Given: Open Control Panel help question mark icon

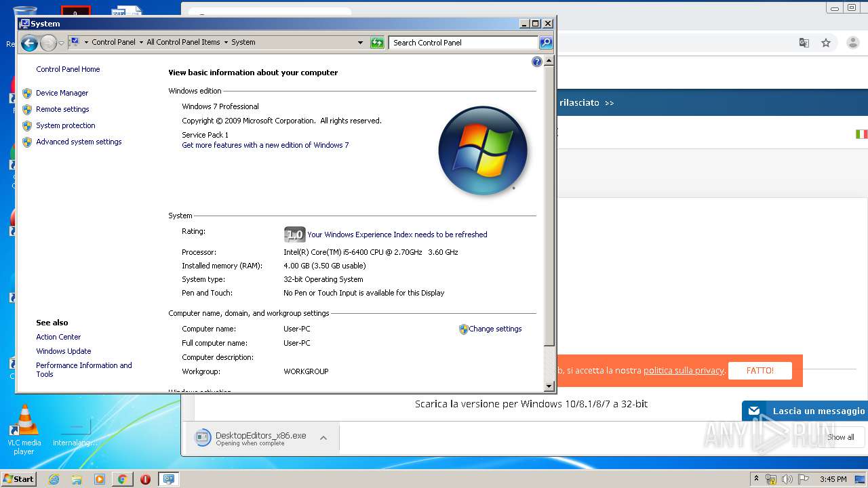Looking at the screenshot, I should point(537,62).
